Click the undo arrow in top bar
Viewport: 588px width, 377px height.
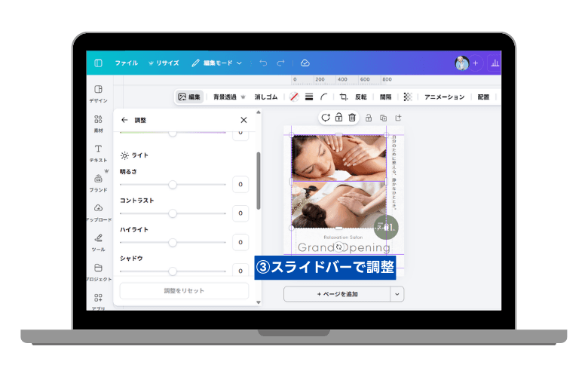[263, 63]
